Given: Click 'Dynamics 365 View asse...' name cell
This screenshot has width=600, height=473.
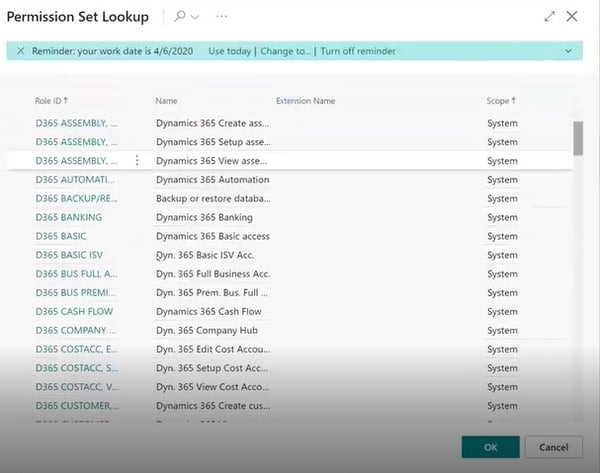Looking at the screenshot, I should (211, 161).
